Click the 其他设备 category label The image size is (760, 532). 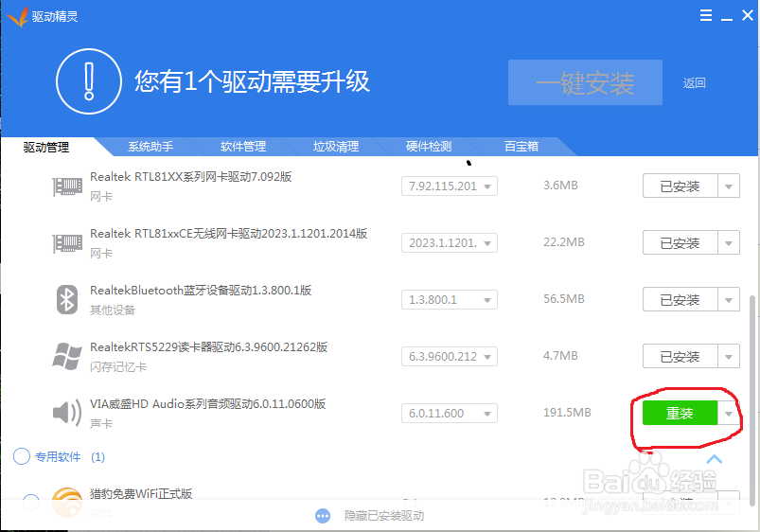coord(113,310)
